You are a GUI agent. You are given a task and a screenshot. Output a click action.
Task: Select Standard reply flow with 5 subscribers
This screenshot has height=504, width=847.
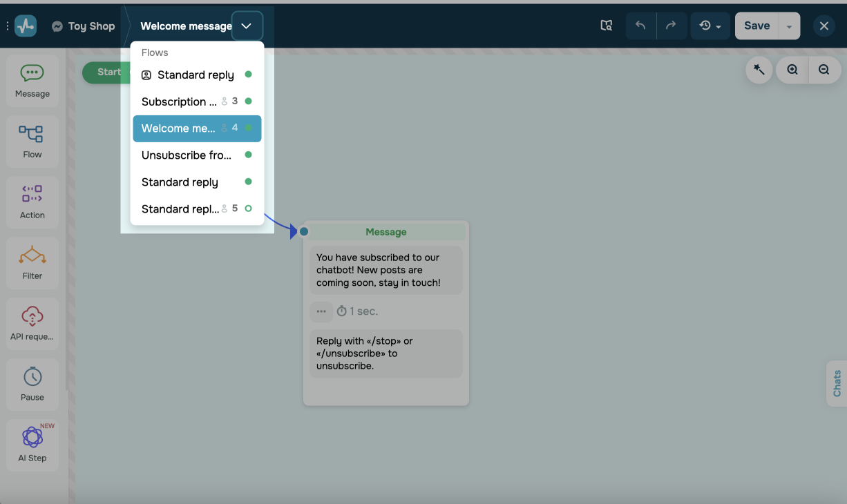tap(197, 209)
